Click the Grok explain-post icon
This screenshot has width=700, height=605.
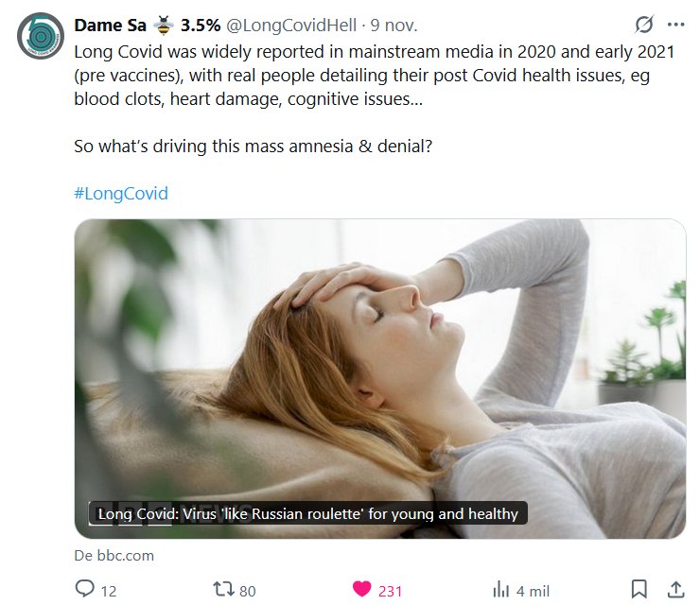pos(644,25)
